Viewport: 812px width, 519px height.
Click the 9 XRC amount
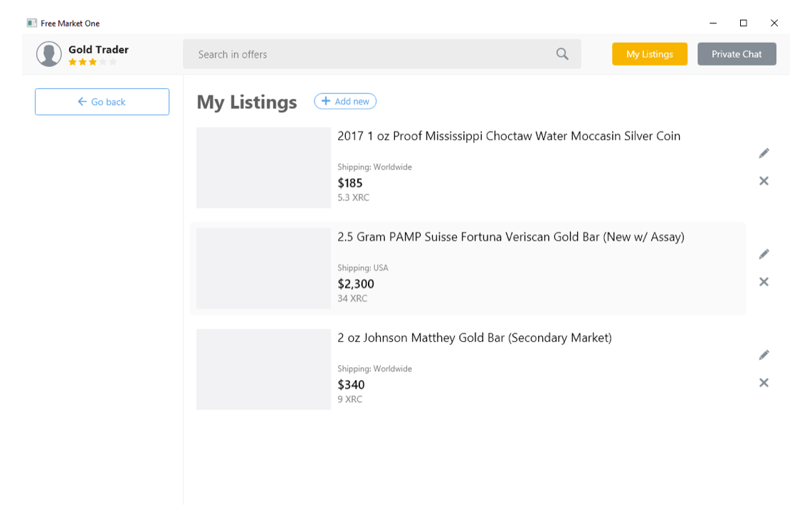click(350, 400)
